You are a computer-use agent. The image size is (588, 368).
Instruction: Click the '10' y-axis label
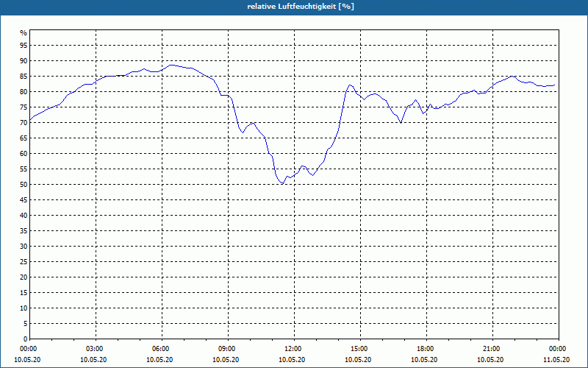point(24,308)
